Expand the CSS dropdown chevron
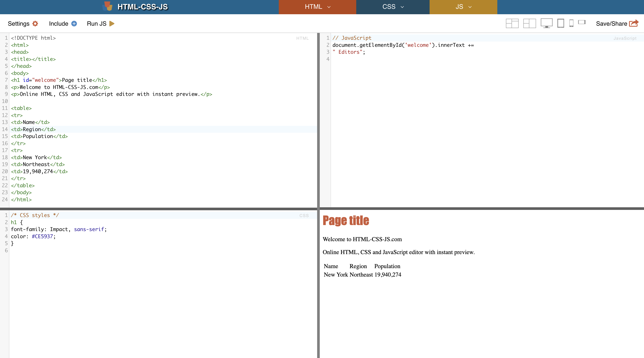The width and height of the screenshot is (644, 358). click(402, 7)
